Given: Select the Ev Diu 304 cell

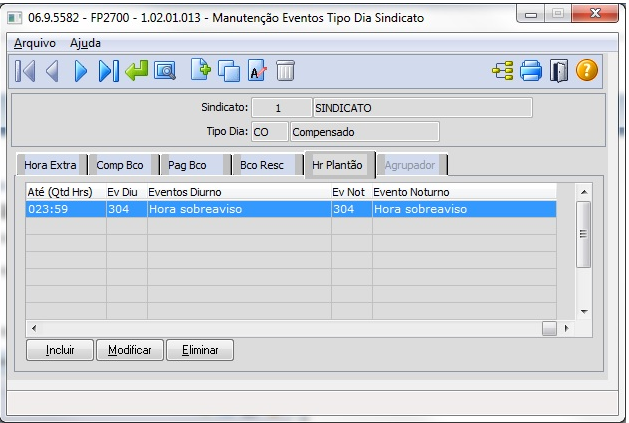Looking at the screenshot, I should pyautogui.click(x=126, y=209).
